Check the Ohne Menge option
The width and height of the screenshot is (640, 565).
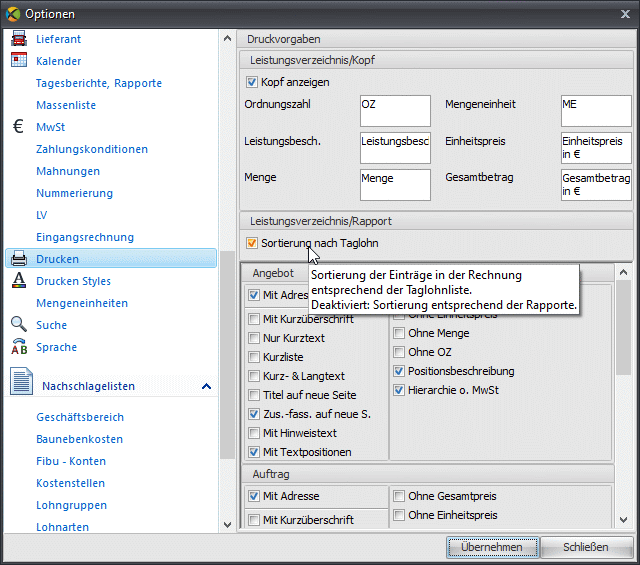(x=399, y=333)
